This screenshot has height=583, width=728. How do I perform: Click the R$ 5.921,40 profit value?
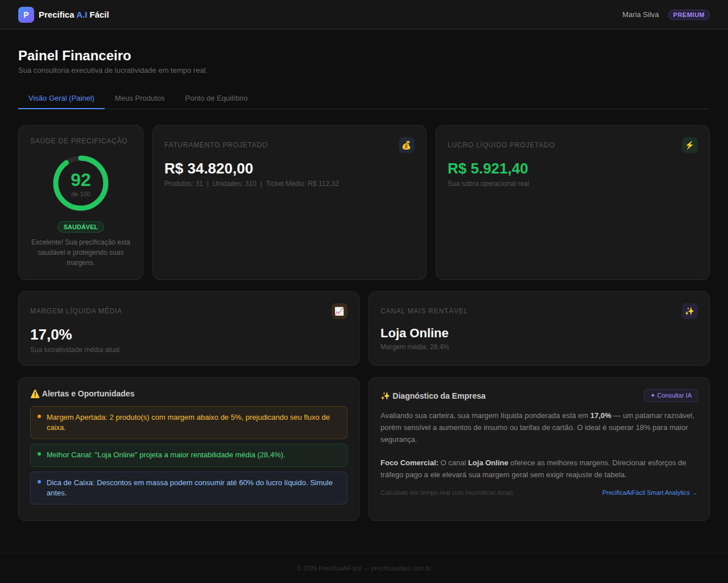point(488,168)
